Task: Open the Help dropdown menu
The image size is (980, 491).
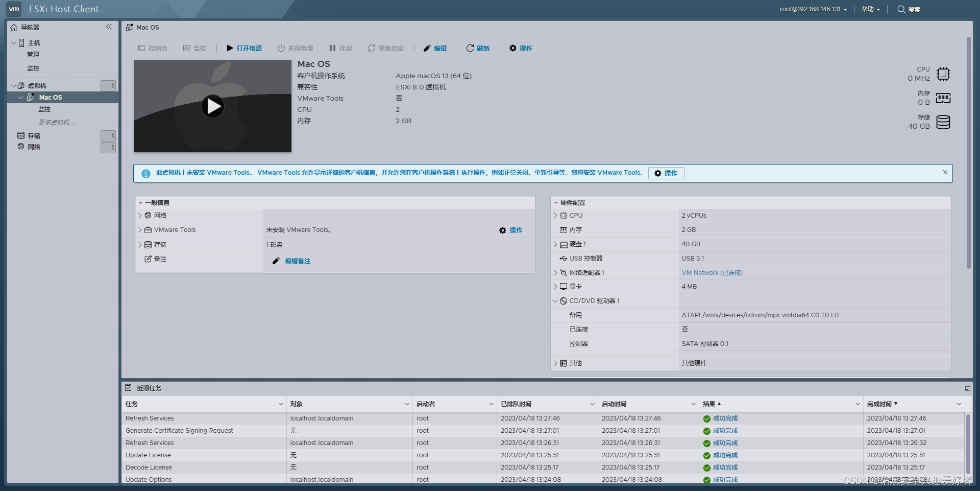Action: pos(871,9)
